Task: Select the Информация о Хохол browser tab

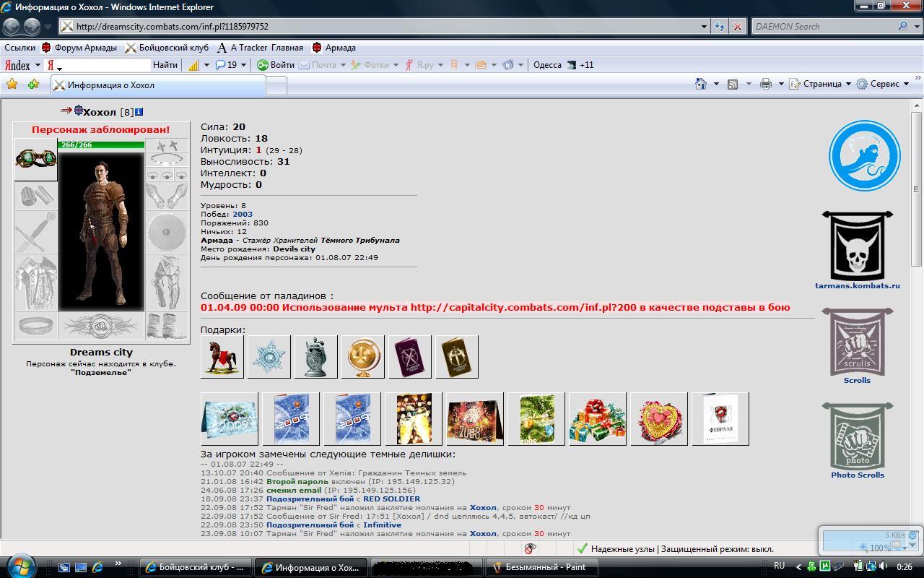Action: point(158,85)
